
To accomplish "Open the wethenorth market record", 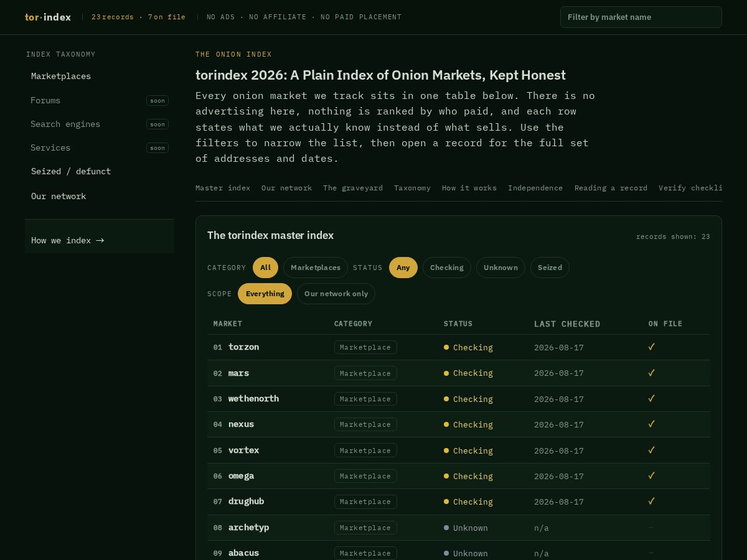I will (x=253, y=399).
